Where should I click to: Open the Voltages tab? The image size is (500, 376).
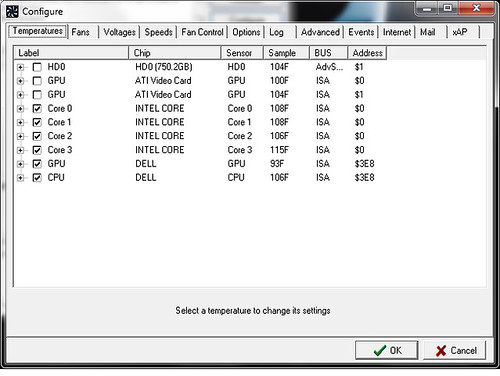point(119,32)
